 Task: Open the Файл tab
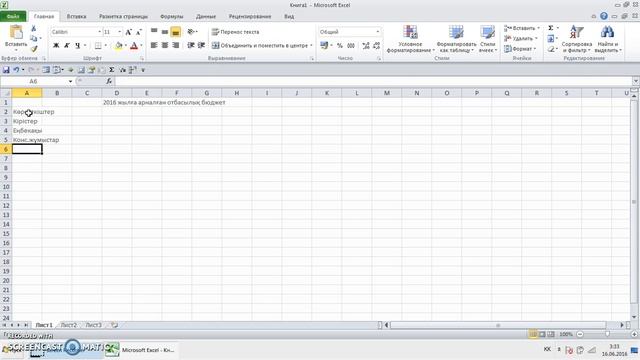pos(13,16)
